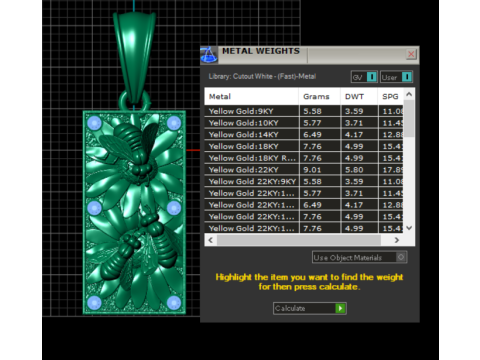The height and width of the screenshot is (360, 480).
Task: Click the top-left blue gem on pendant
Action: coord(94,123)
